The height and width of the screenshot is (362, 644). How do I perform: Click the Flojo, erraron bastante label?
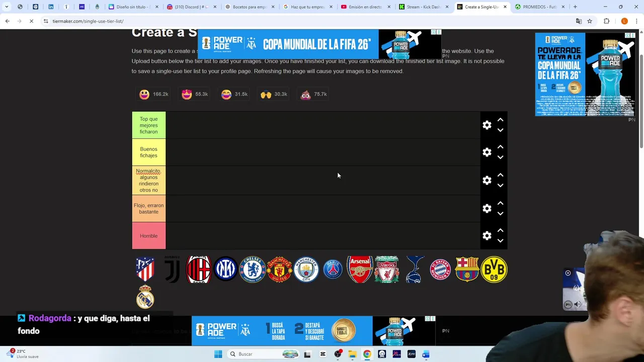click(148, 209)
